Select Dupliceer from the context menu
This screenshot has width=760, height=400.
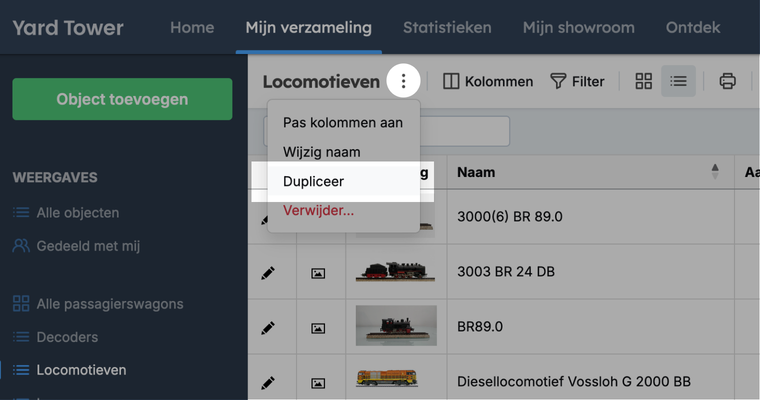pyautogui.click(x=313, y=182)
